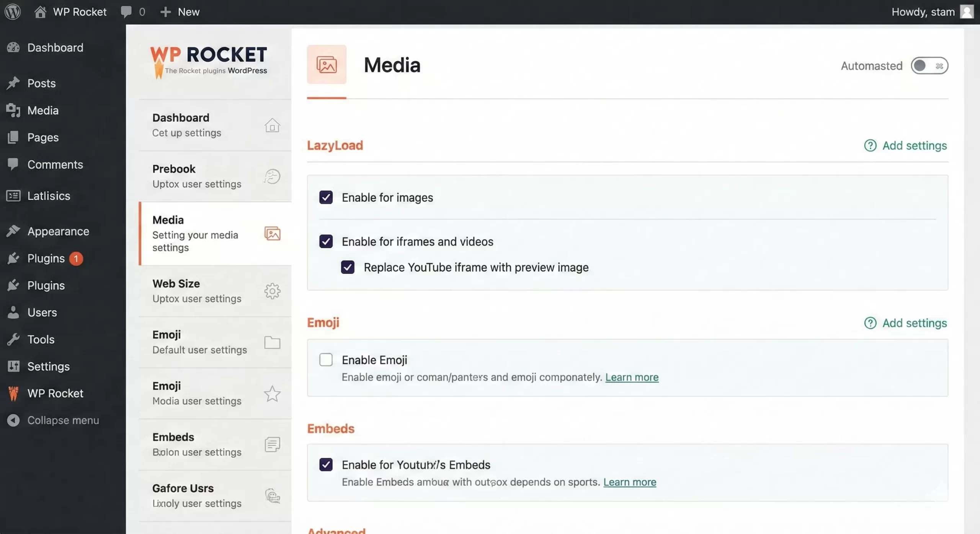This screenshot has height=534, width=980.
Task: Click the Embeds chat icon
Action: [x=272, y=444]
